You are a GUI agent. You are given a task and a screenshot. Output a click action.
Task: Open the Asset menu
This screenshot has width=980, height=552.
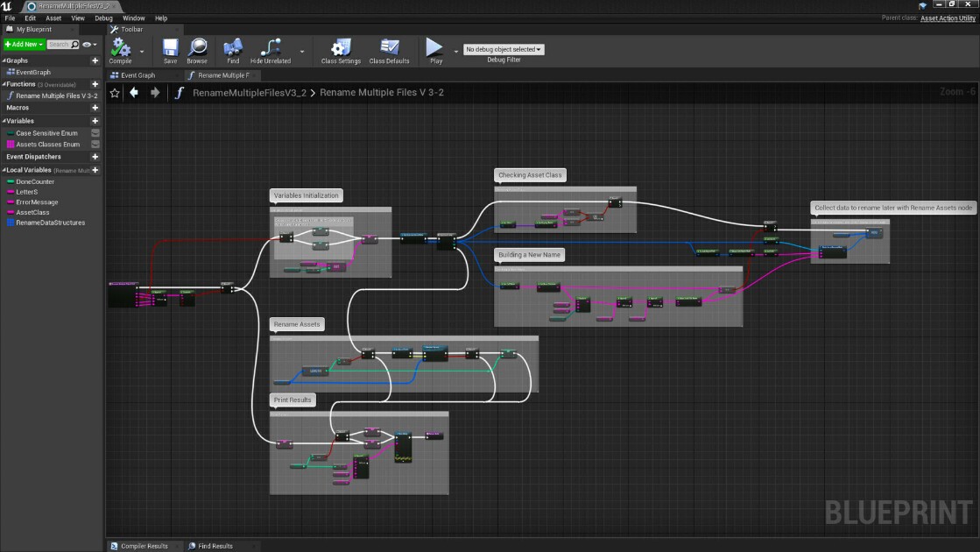click(x=53, y=18)
